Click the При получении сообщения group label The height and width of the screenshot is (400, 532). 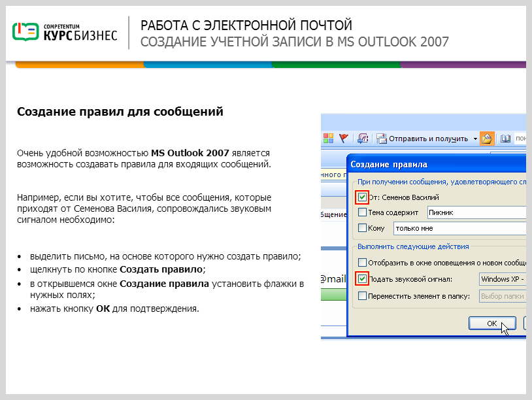tap(441, 182)
